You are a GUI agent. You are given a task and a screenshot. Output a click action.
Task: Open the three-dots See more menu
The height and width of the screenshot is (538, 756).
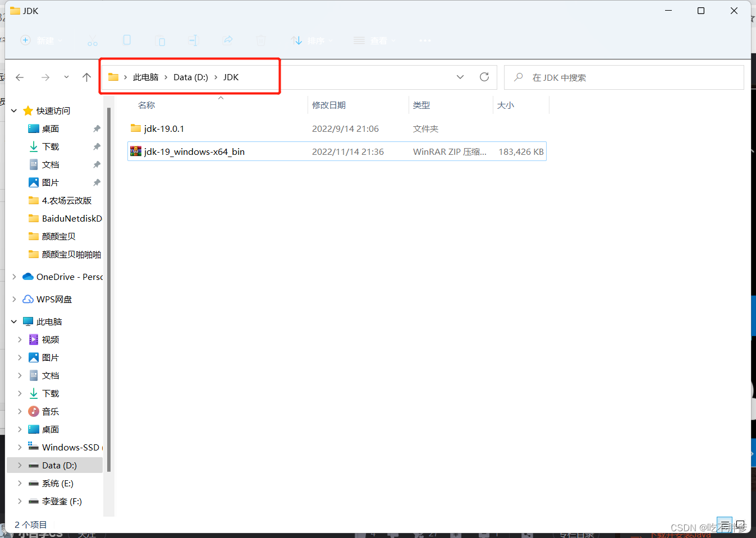pos(425,40)
